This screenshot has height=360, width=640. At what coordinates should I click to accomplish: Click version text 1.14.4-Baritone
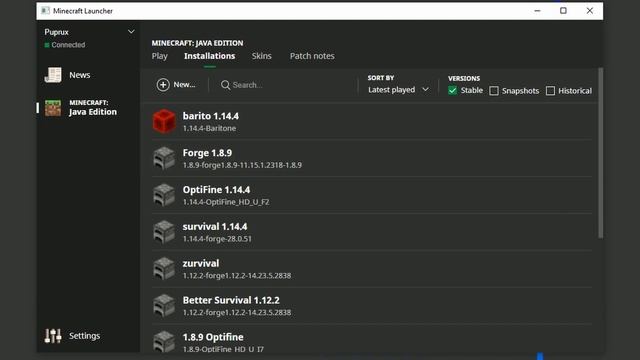click(209, 128)
